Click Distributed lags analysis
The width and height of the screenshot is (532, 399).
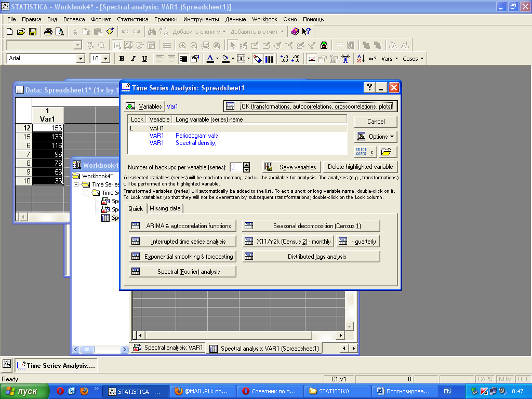click(311, 257)
